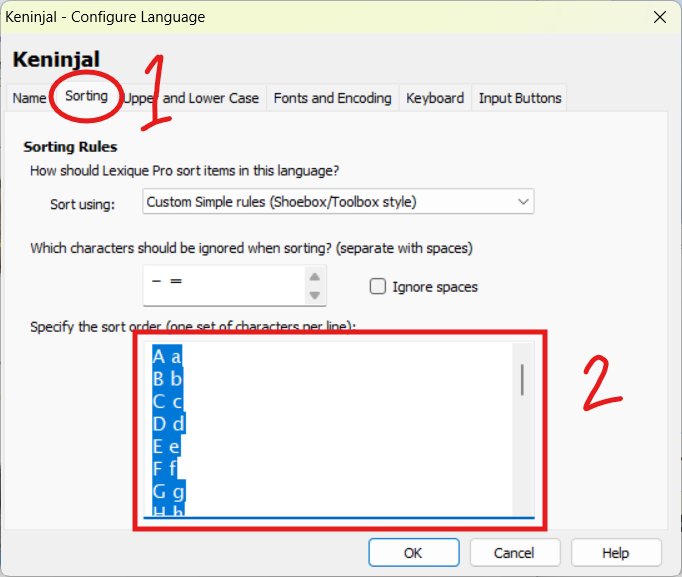This screenshot has width=682, height=577.
Task: Click the sort order list scrollbar thumb
Action: 522,379
